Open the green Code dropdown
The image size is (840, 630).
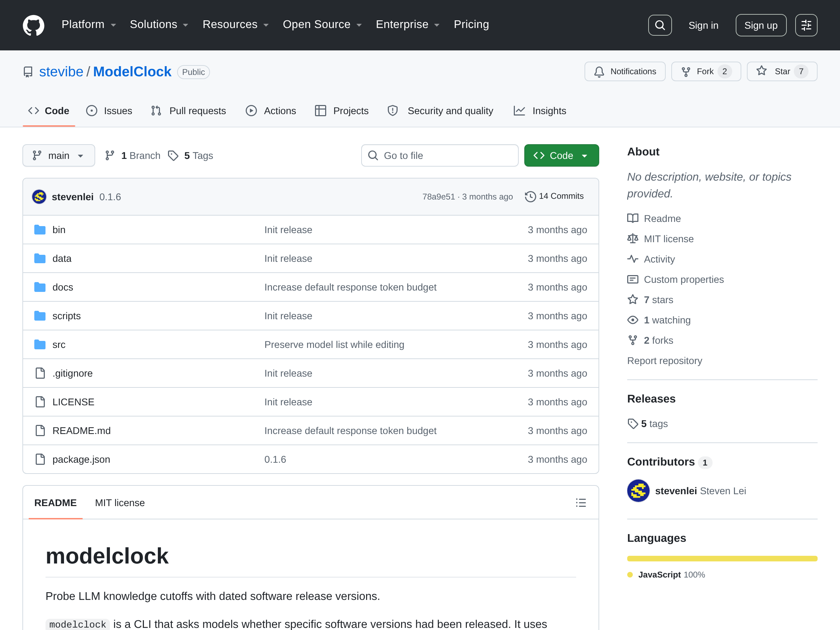click(561, 156)
